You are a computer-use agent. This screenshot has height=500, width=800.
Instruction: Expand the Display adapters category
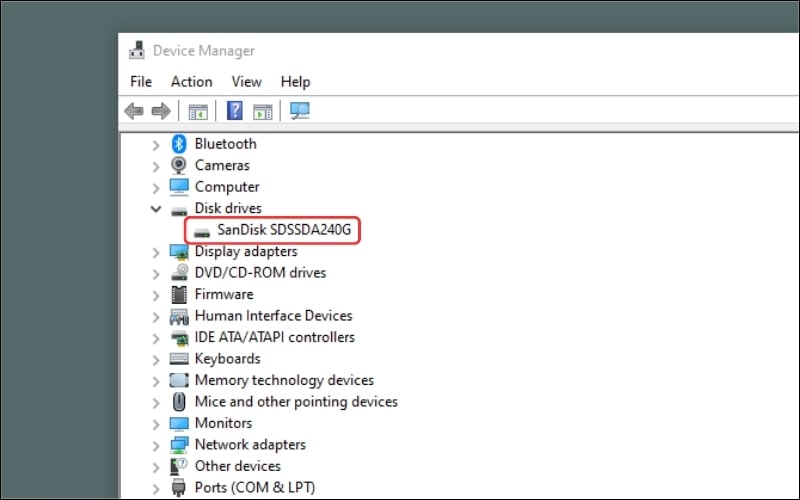pos(156,252)
